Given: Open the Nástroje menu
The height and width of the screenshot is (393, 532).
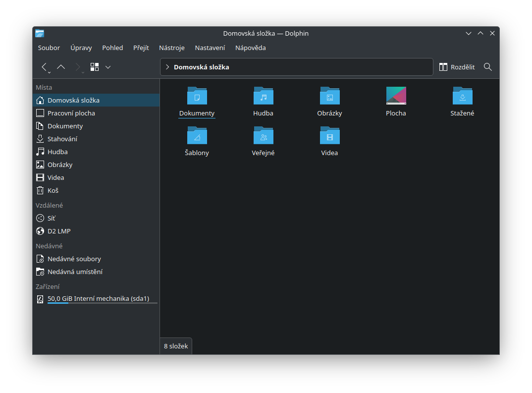Looking at the screenshot, I should point(171,48).
